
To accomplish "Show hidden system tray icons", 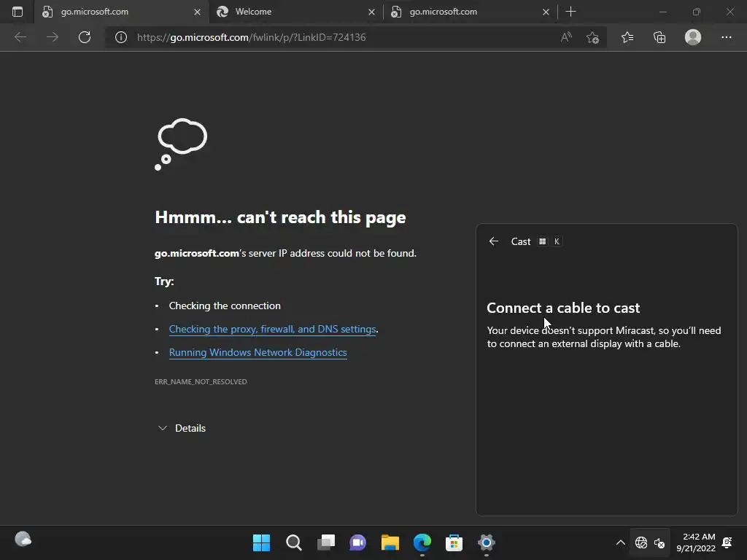I will (620, 542).
